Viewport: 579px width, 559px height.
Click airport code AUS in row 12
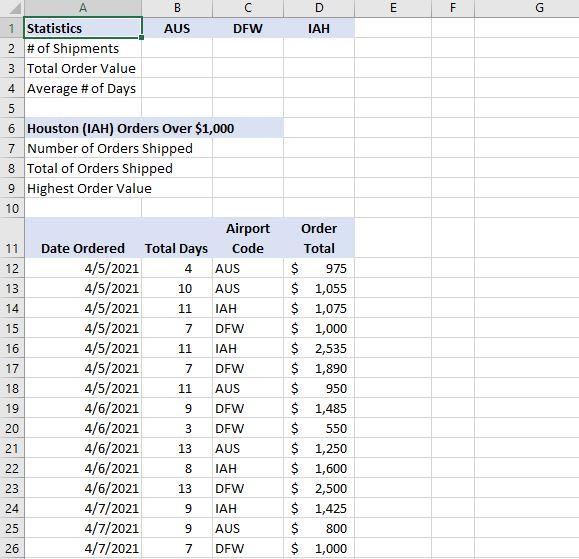[248, 268]
